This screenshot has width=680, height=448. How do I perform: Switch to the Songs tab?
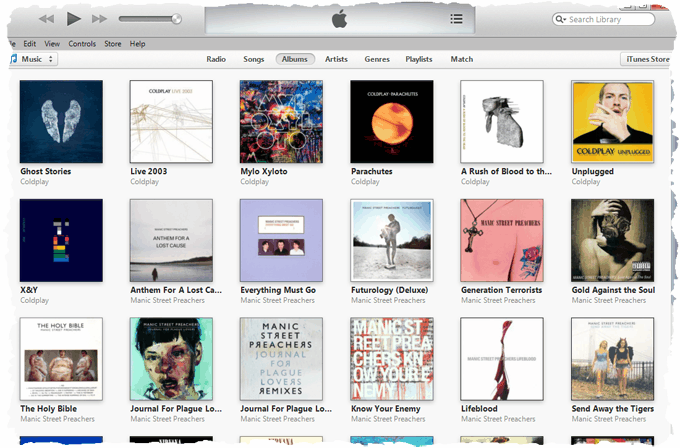253,59
